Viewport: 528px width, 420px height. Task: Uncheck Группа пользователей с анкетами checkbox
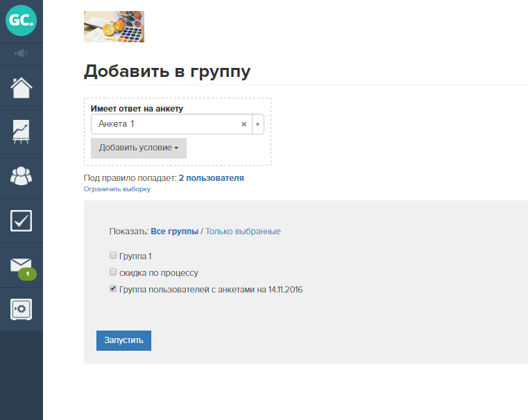(x=113, y=288)
